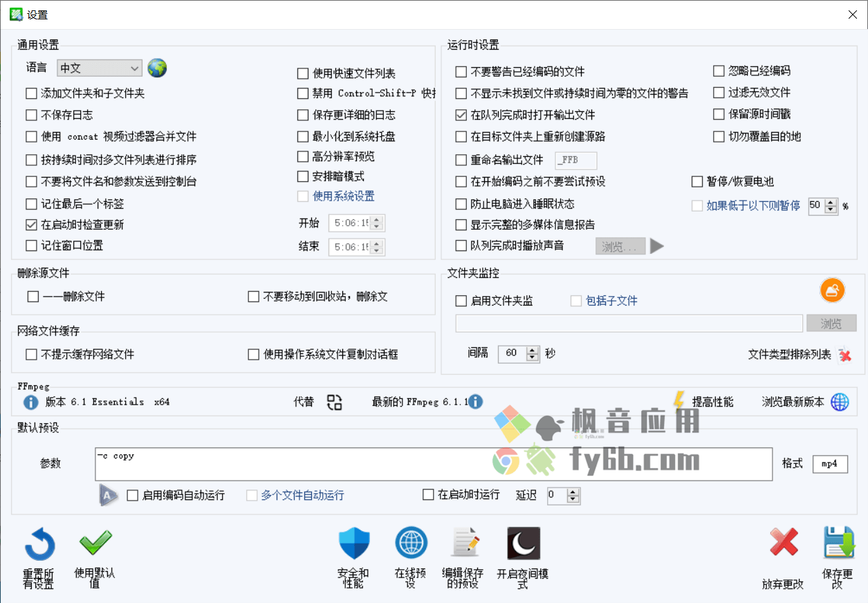Click the Settings window app icon

pos(15,14)
